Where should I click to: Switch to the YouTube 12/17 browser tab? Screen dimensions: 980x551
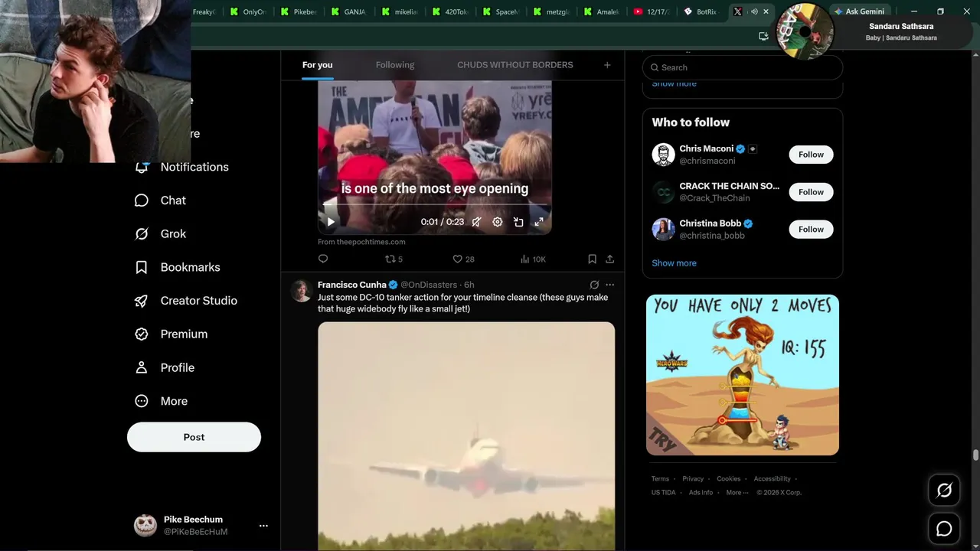[652, 11]
